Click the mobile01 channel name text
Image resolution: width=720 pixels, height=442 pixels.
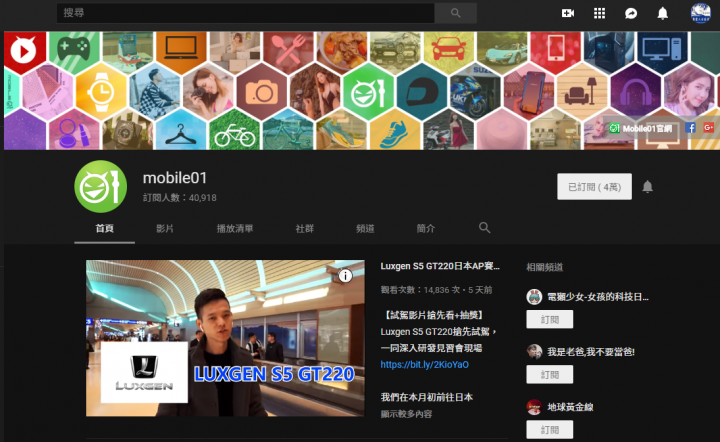pyautogui.click(x=175, y=178)
